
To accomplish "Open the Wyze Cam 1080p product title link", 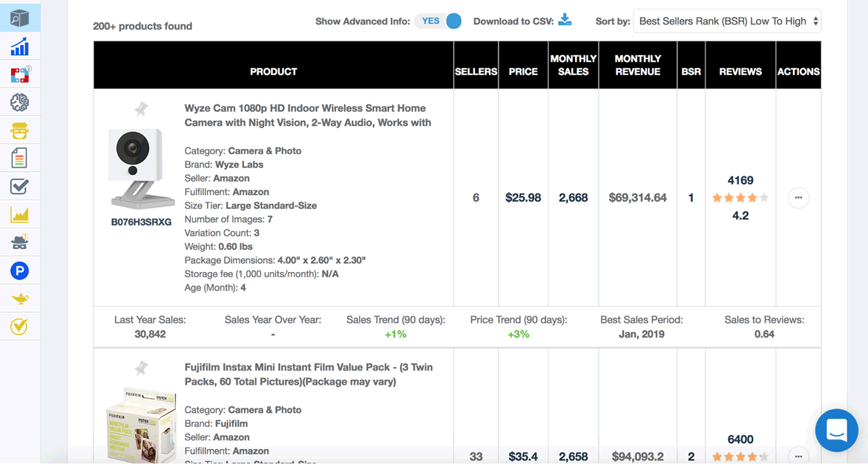I will point(308,115).
